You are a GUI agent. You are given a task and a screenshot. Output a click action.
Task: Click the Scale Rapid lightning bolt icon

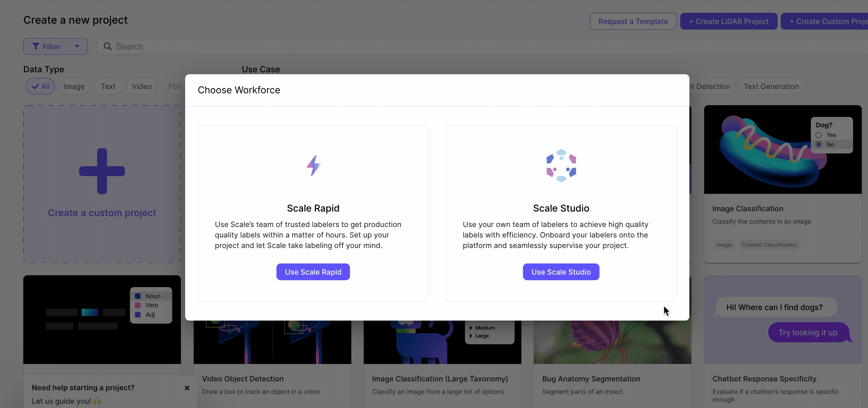(314, 166)
